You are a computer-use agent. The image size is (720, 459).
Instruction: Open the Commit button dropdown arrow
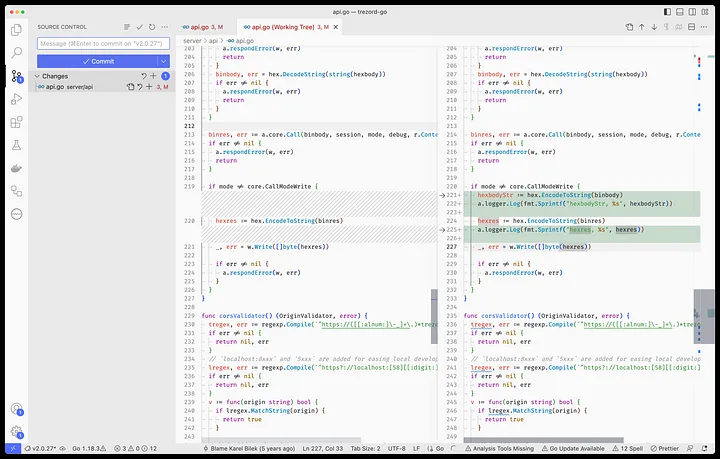[x=163, y=61]
